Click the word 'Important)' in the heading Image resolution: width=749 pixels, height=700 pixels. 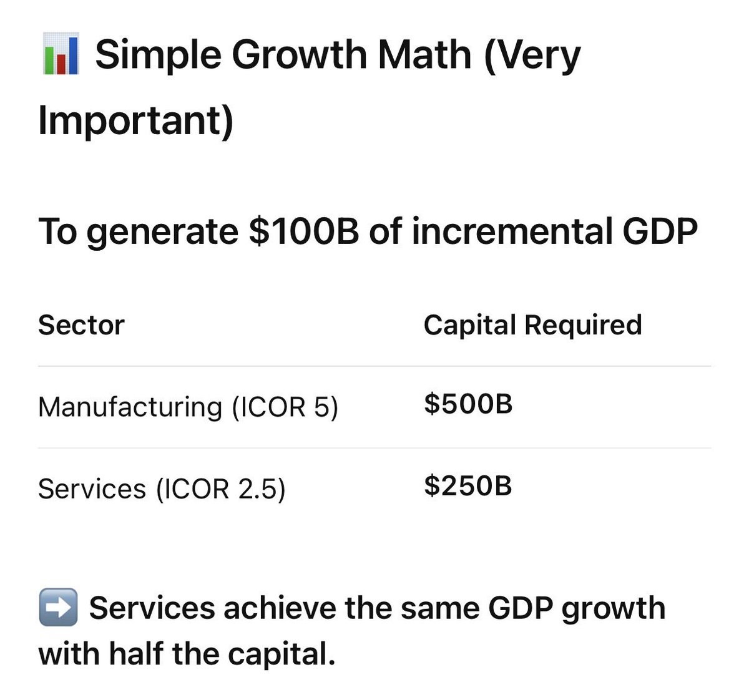coord(135,120)
